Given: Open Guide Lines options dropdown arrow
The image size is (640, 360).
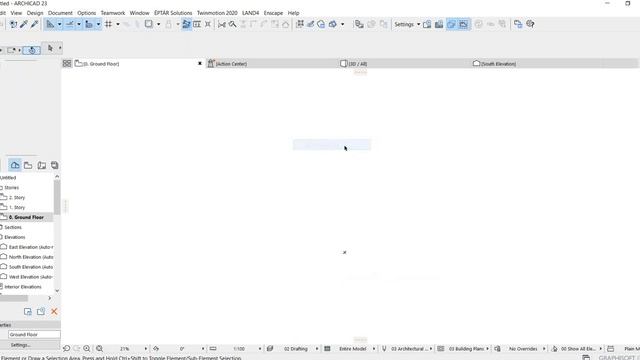Looking at the screenshot, I should tap(59, 24).
